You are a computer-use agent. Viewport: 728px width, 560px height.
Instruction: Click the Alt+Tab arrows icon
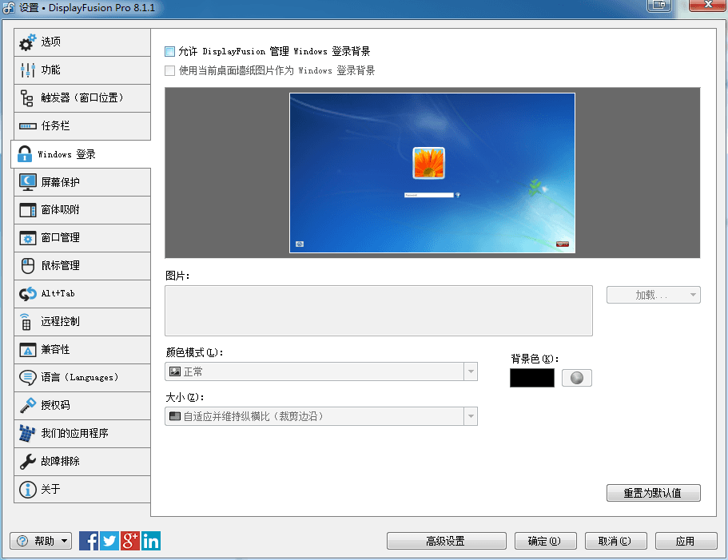27,294
